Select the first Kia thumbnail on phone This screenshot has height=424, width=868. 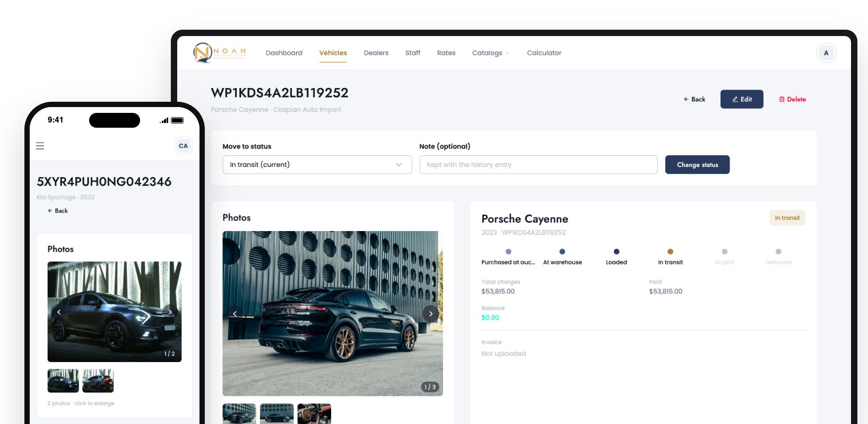click(63, 381)
